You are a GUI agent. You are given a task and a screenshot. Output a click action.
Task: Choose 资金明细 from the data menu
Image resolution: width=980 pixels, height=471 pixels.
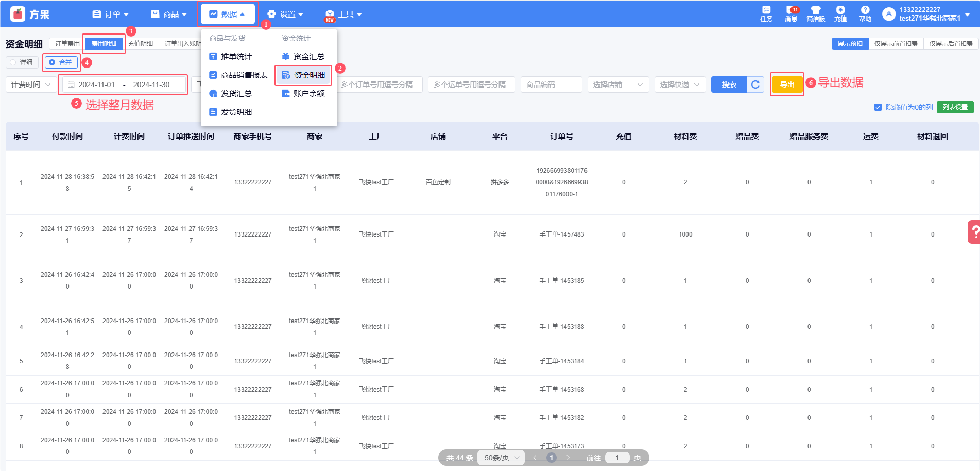pyautogui.click(x=304, y=75)
